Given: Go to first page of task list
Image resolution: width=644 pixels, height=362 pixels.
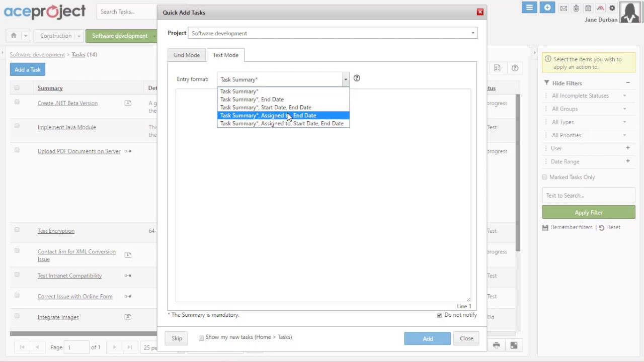Looking at the screenshot, I should click(22, 347).
